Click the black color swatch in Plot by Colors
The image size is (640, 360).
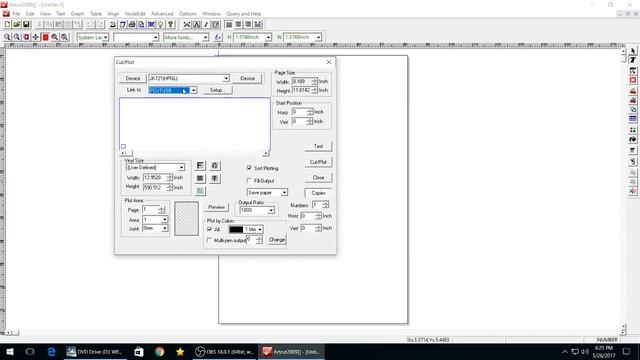point(236,229)
